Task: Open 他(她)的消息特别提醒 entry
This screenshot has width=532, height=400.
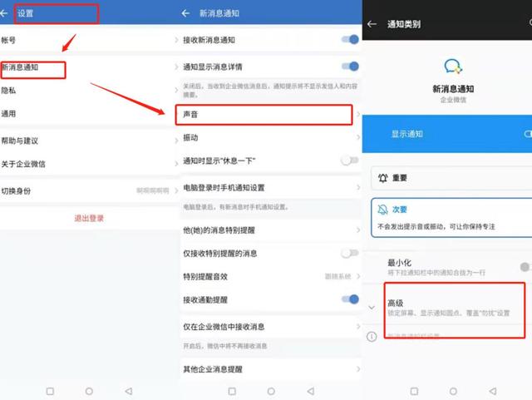Action: pos(271,230)
